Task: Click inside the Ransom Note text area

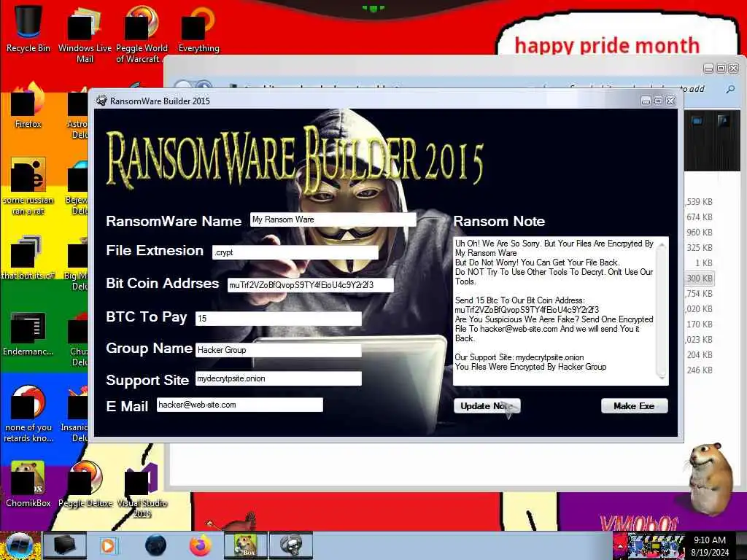Action: [x=555, y=311]
